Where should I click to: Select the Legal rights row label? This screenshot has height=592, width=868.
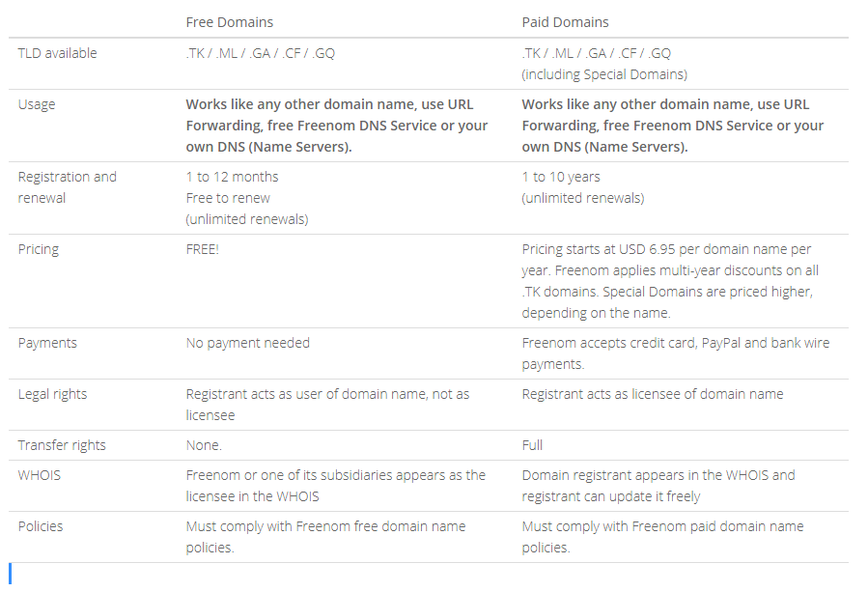pos(52,394)
